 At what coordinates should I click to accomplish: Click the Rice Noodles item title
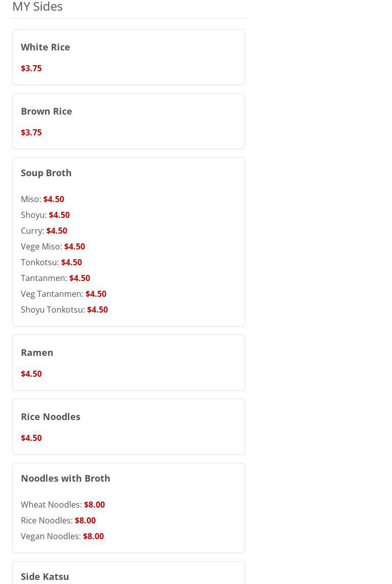(x=50, y=416)
